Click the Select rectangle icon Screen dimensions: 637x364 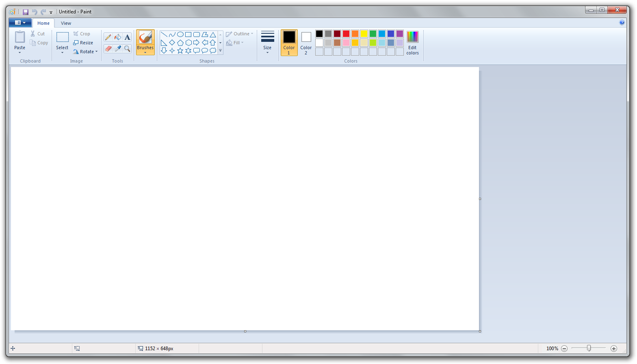(x=62, y=37)
